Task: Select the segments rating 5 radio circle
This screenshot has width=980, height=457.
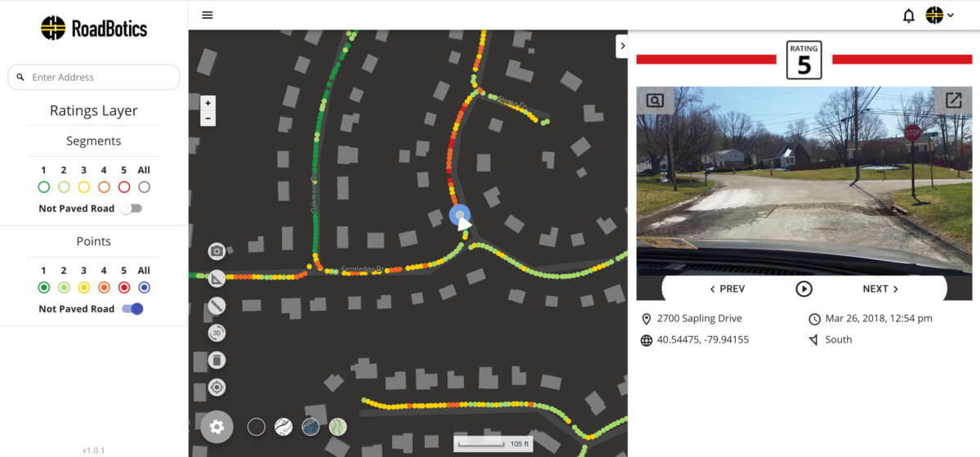Action: click(124, 187)
